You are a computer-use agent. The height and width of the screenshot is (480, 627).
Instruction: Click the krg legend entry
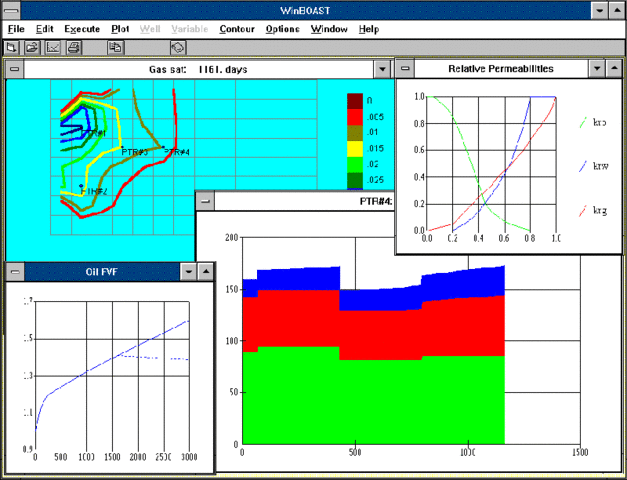[593, 210]
